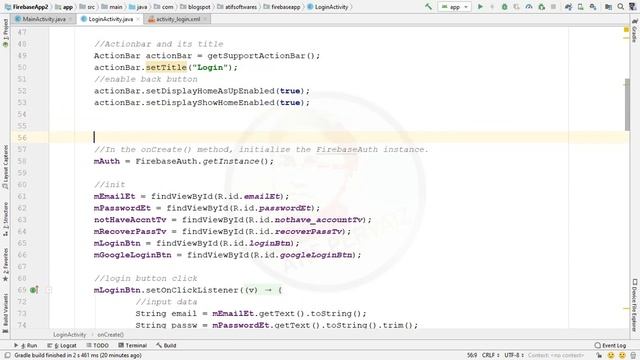Open the SDK Manager icon
This screenshot has height=360, width=640.
593,7
